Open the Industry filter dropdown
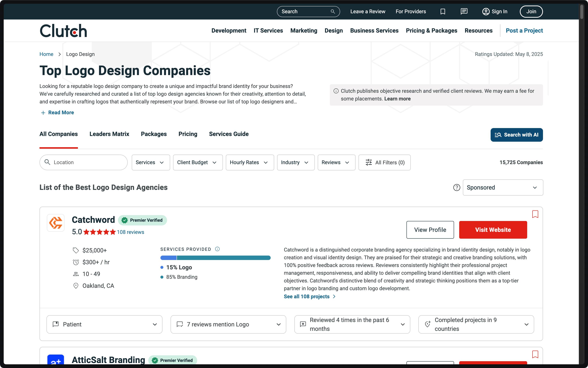Screen dimensions: 588x368 296,162
